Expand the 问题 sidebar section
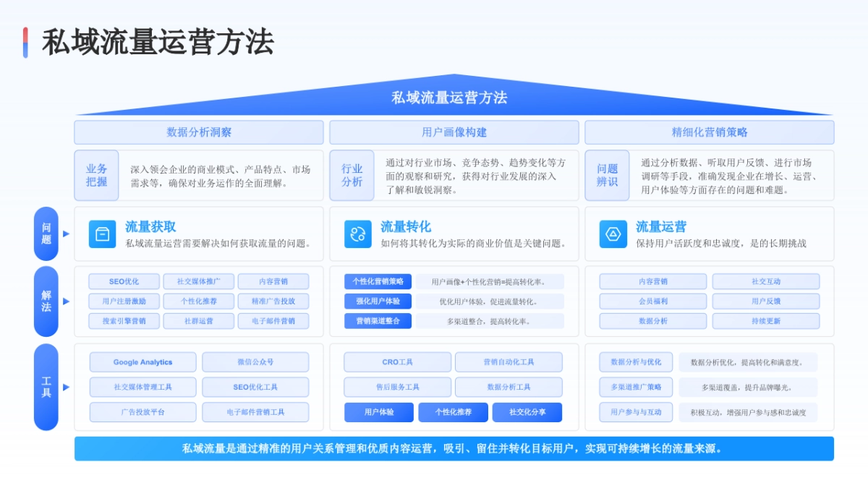 pyautogui.click(x=46, y=234)
